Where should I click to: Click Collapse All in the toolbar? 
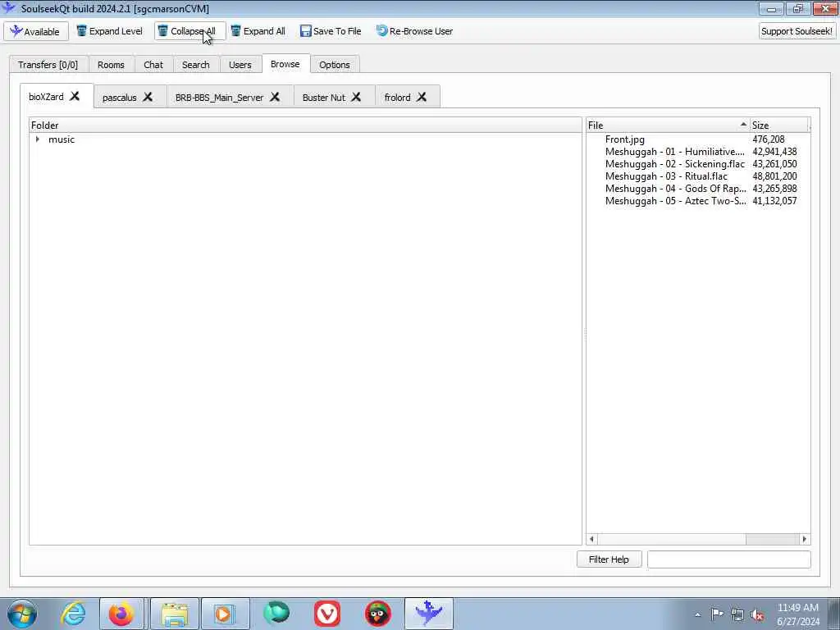(189, 31)
